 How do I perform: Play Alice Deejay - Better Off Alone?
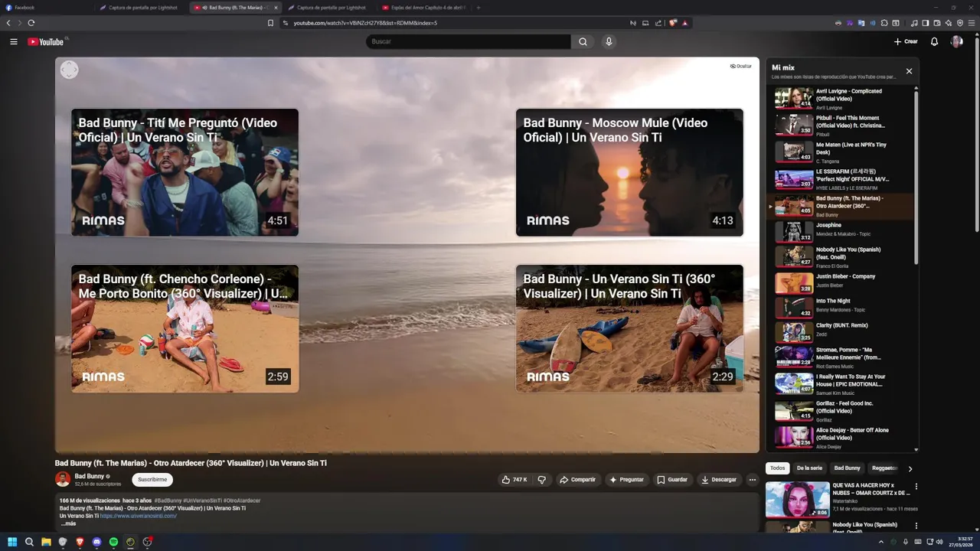[841, 438]
